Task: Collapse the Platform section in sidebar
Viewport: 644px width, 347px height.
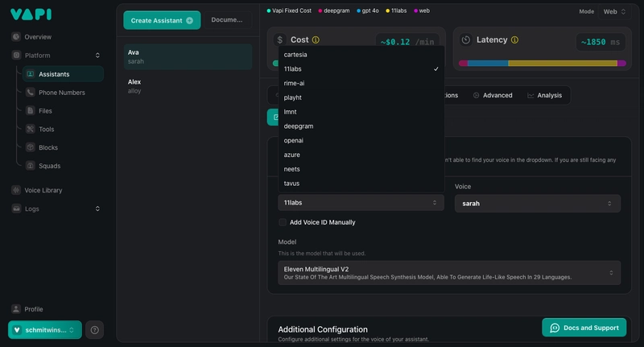Action: (97, 56)
